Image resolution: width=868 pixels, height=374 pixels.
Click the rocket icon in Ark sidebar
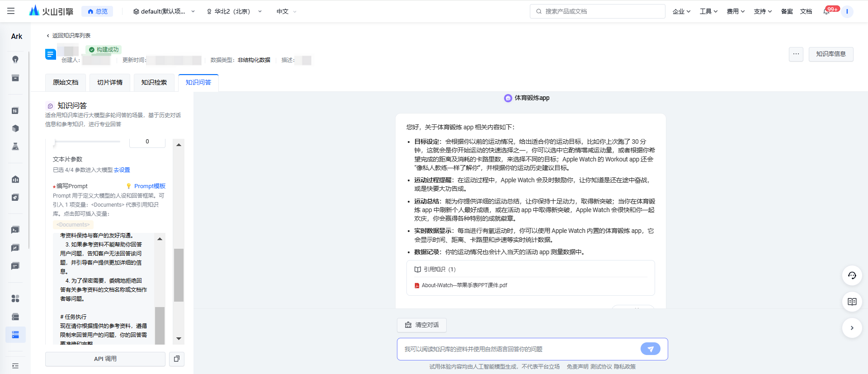15,197
